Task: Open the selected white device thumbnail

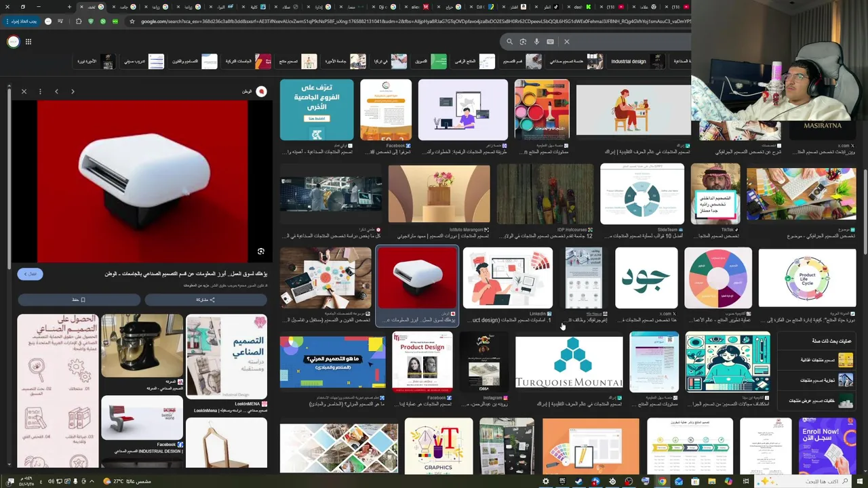Action: pos(417,279)
